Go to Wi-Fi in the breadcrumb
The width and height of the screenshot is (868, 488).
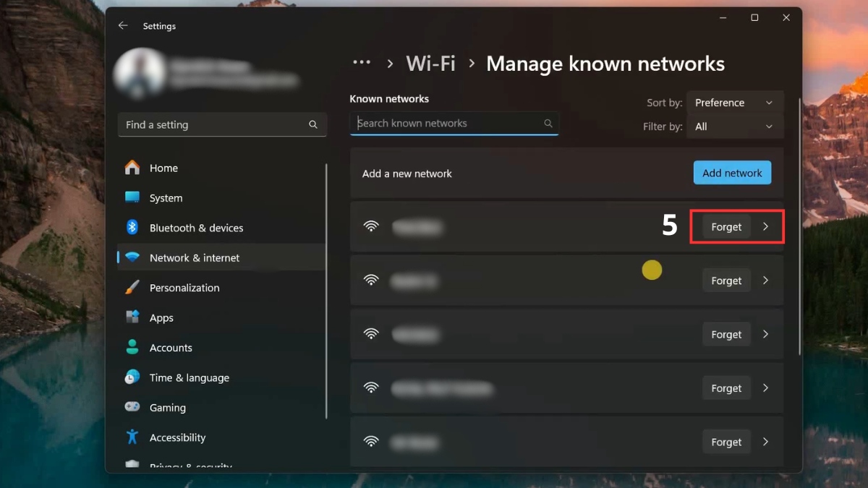[430, 64]
